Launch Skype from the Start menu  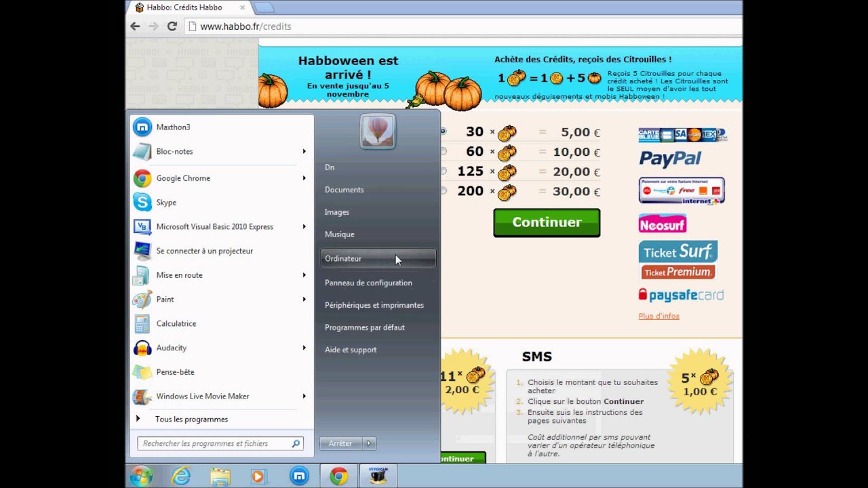click(x=220, y=202)
